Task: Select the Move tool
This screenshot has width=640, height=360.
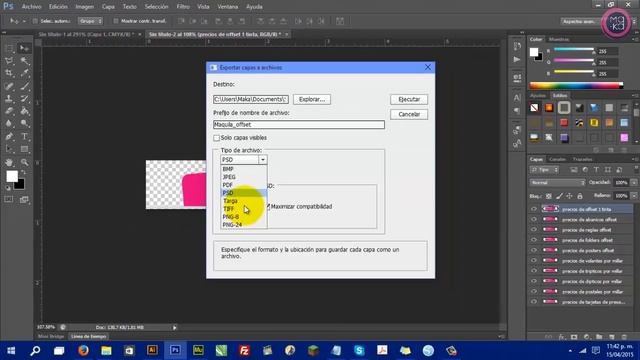Action: (x=24, y=49)
